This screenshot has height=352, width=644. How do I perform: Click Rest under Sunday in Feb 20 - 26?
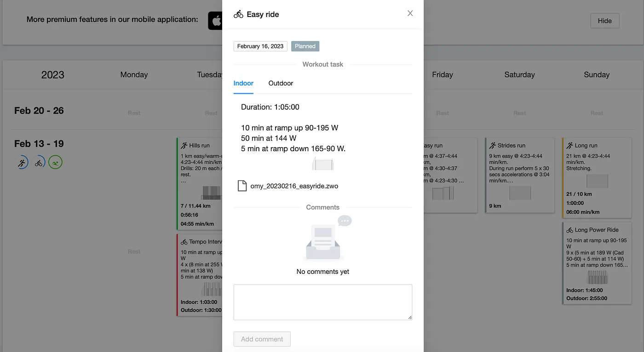[x=597, y=113]
